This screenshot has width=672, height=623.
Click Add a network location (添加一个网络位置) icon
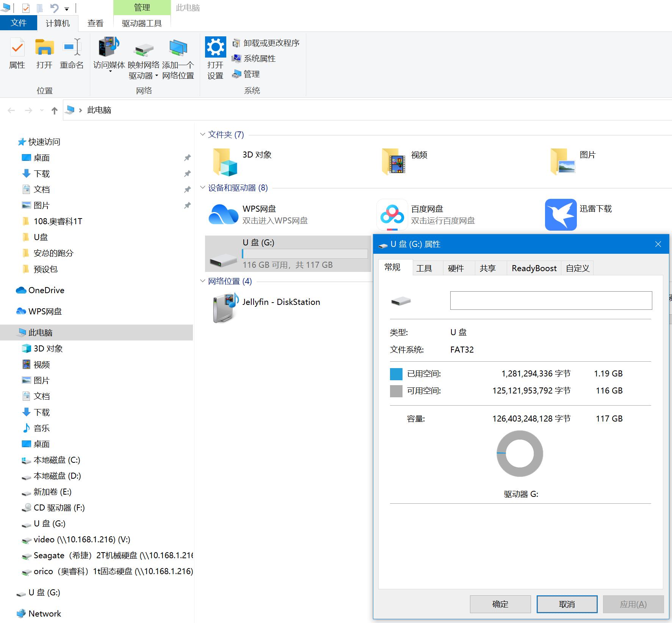click(178, 48)
